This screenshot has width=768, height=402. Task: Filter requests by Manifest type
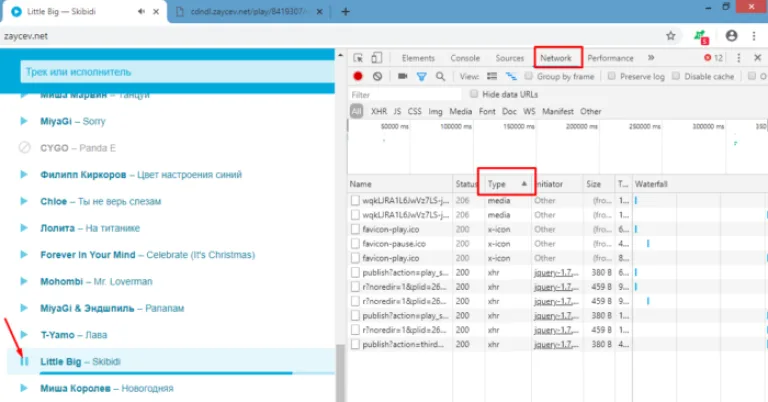pos(557,111)
